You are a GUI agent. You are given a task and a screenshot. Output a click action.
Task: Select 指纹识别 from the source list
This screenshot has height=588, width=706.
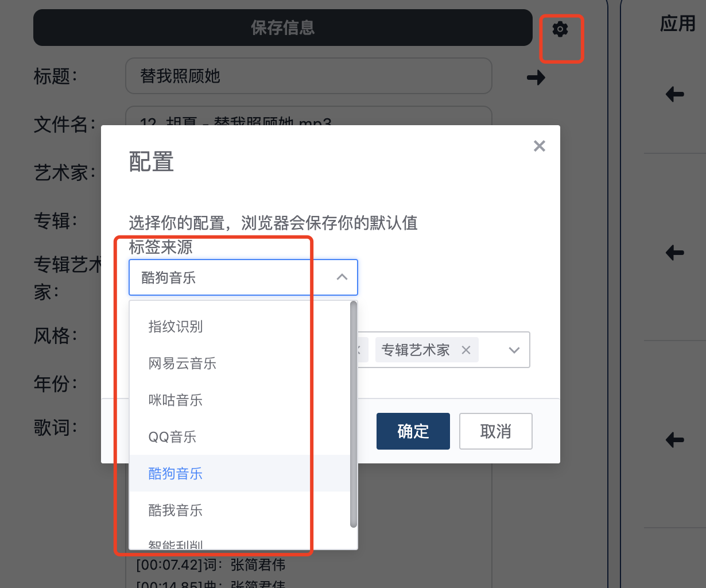(176, 327)
